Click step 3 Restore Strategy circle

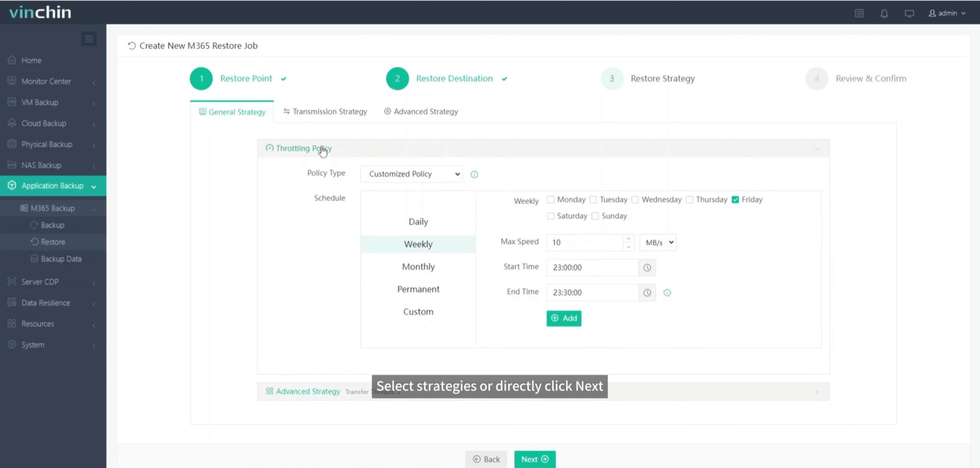click(x=612, y=78)
